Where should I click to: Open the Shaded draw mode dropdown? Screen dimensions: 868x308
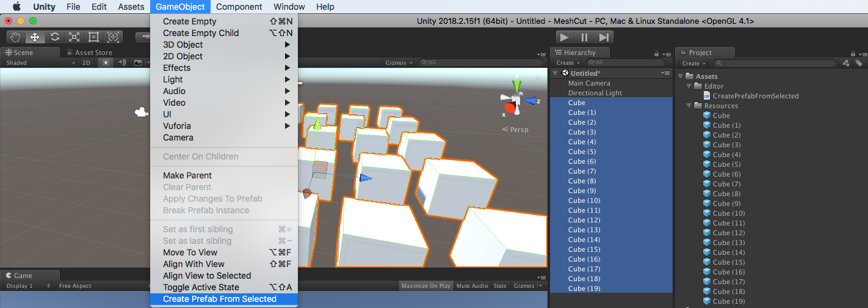click(x=40, y=62)
